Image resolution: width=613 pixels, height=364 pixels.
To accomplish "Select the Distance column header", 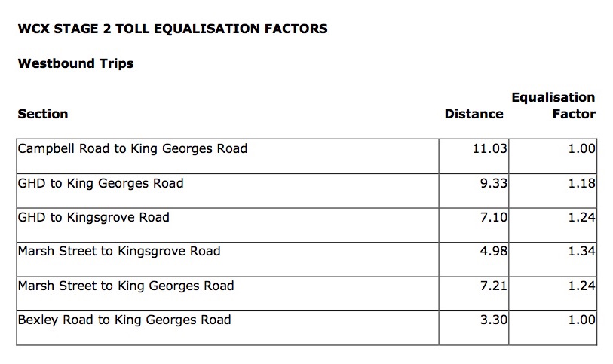I will [474, 114].
